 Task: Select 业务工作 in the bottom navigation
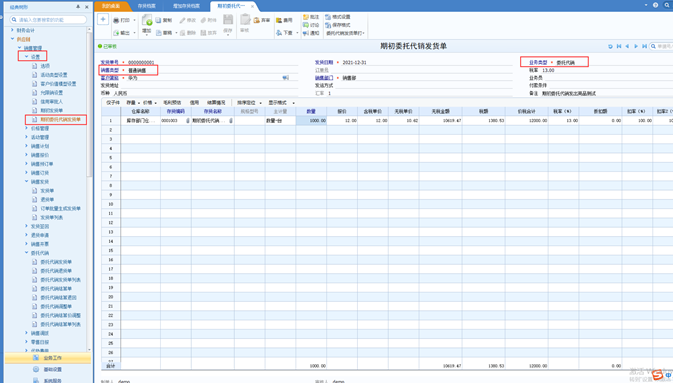click(48, 358)
